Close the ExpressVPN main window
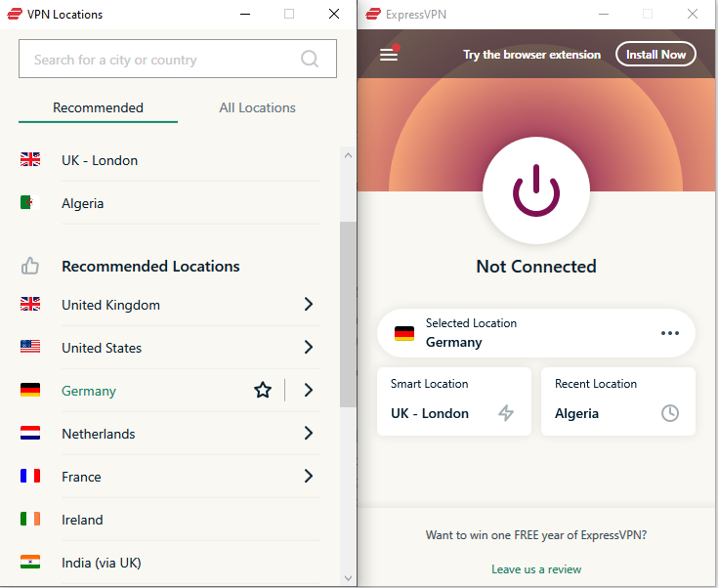Viewport: 718px width, 588px height. (693, 14)
